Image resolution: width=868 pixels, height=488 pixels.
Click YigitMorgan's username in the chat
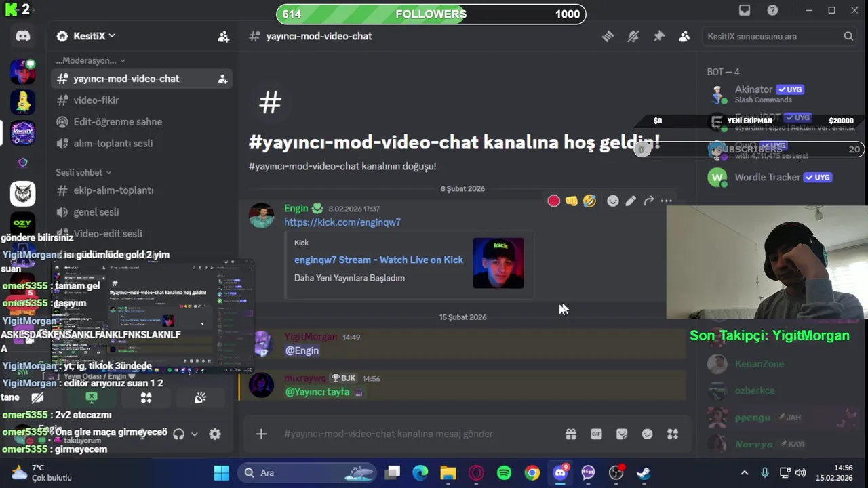pos(311,337)
